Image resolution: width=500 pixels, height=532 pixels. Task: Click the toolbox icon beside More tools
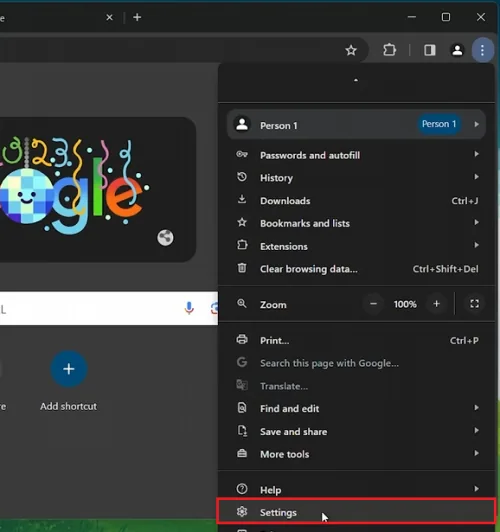(x=242, y=453)
